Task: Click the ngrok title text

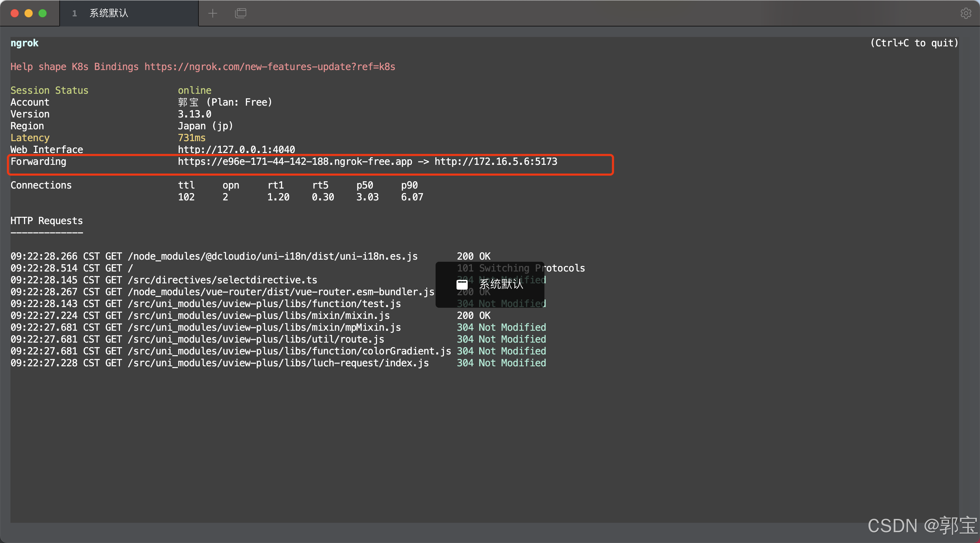Action: [24, 43]
